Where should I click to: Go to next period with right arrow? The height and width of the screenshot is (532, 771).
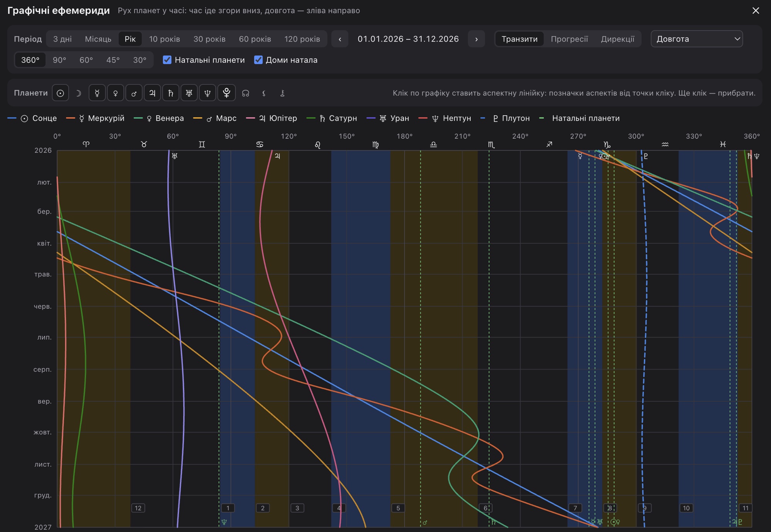pos(476,39)
